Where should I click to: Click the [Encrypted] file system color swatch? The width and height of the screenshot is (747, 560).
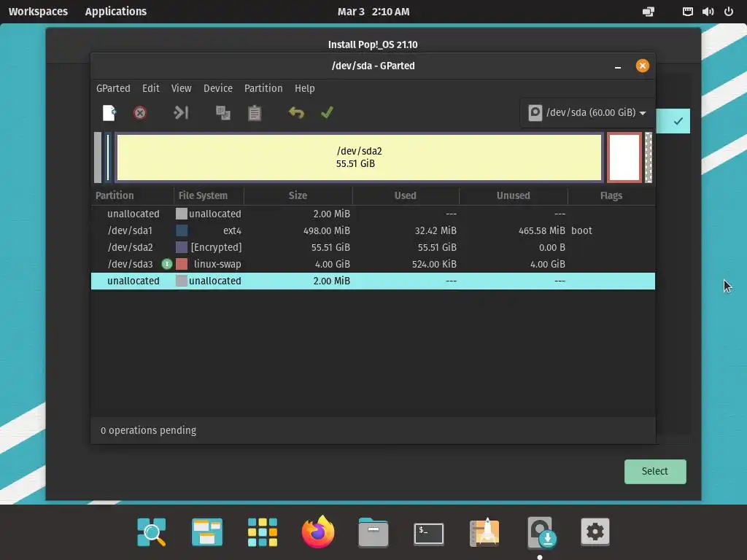pyautogui.click(x=182, y=247)
